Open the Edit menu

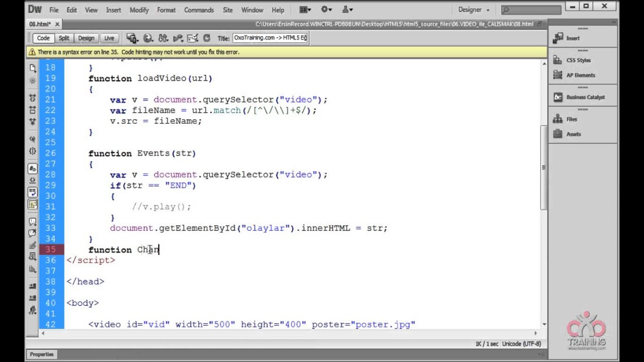coord(72,10)
